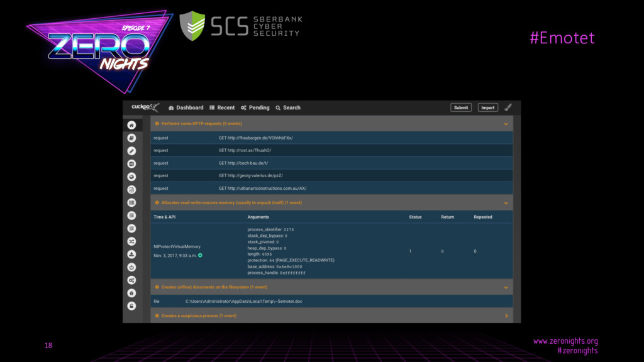This screenshot has width=644, height=362.
Task: Collapse the Performs some HTTP requests chevron
Action: point(506,124)
